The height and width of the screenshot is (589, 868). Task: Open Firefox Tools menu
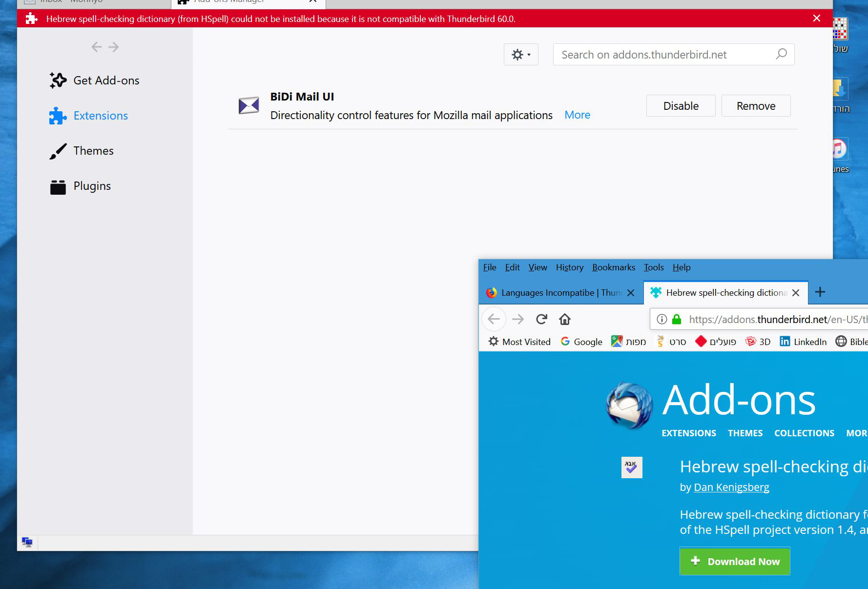click(x=654, y=267)
